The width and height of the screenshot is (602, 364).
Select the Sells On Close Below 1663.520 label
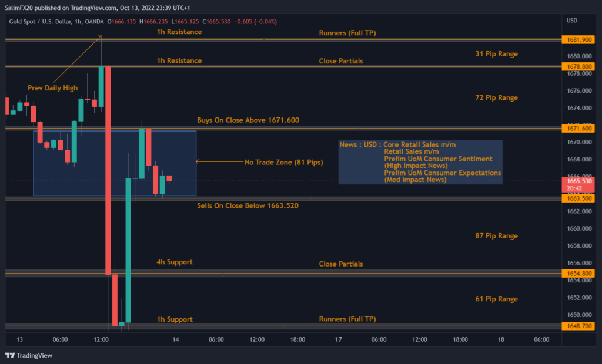click(248, 205)
